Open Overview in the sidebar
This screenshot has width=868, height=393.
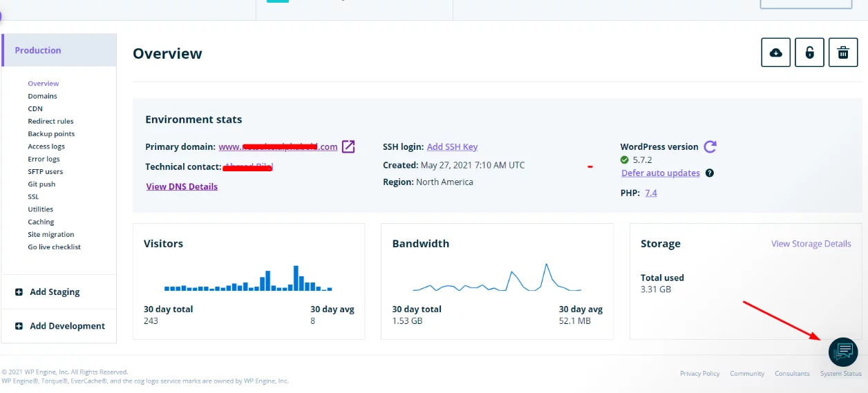coord(44,84)
